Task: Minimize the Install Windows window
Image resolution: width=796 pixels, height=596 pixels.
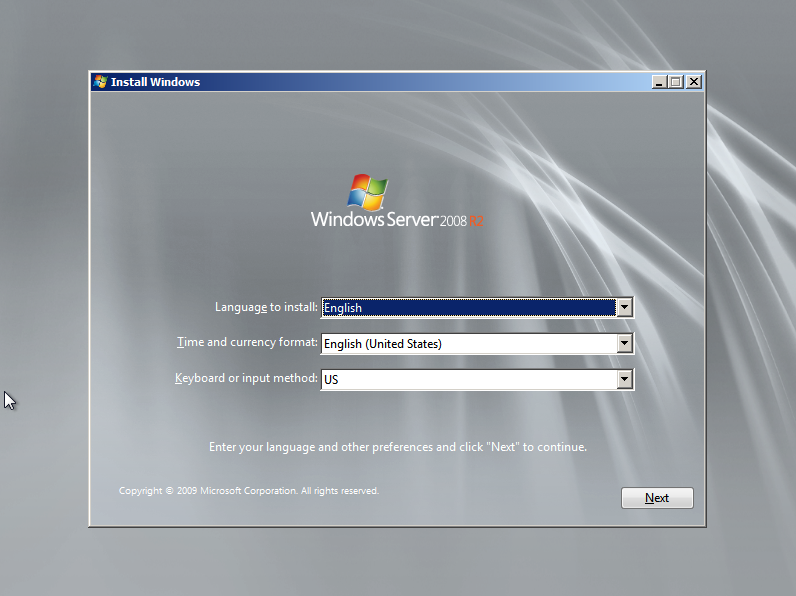Action: [659, 82]
